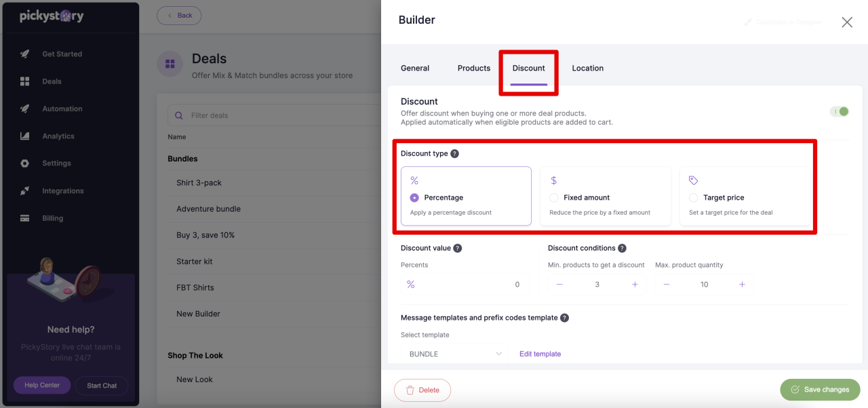This screenshot has height=408, width=868.
Task: Click the message templates help icon
Action: 564,318
